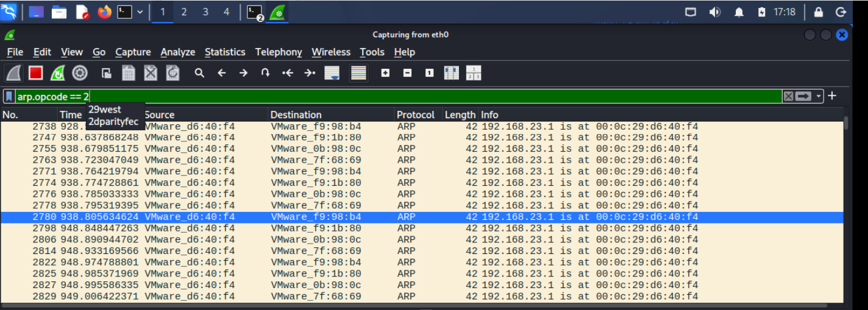868x310 pixels.
Task: Open notifications bell icon
Action: (739, 12)
